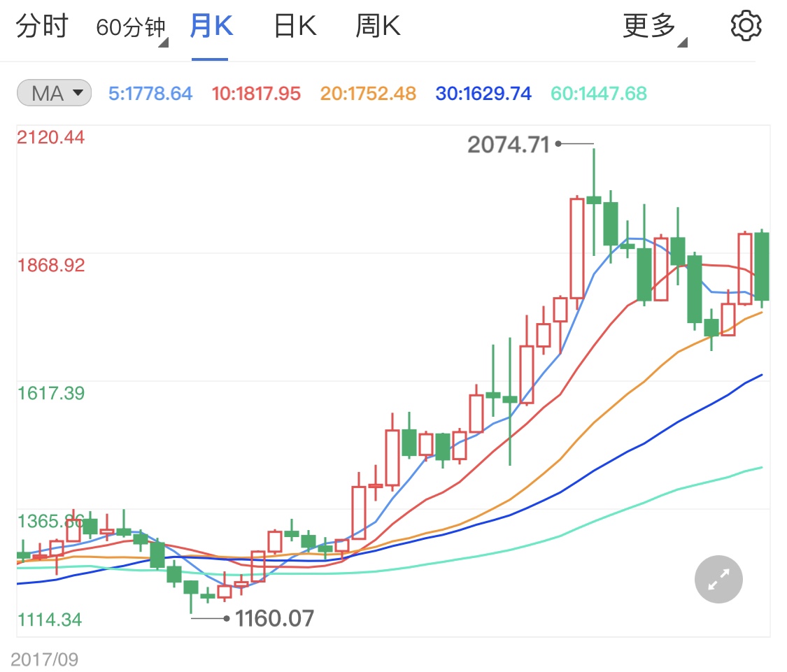Click the last green candlestick on chart
The image size is (787, 672).
(762, 267)
